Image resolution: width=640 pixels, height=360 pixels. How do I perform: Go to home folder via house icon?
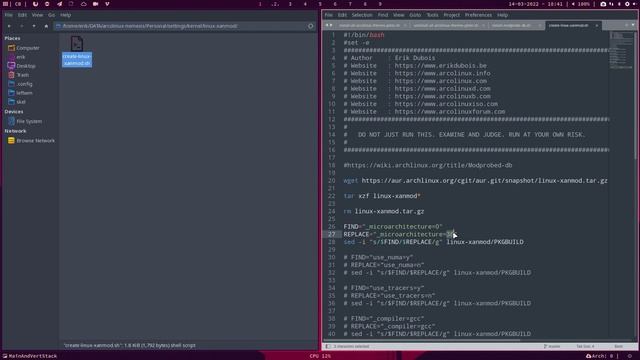click(46, 26)
